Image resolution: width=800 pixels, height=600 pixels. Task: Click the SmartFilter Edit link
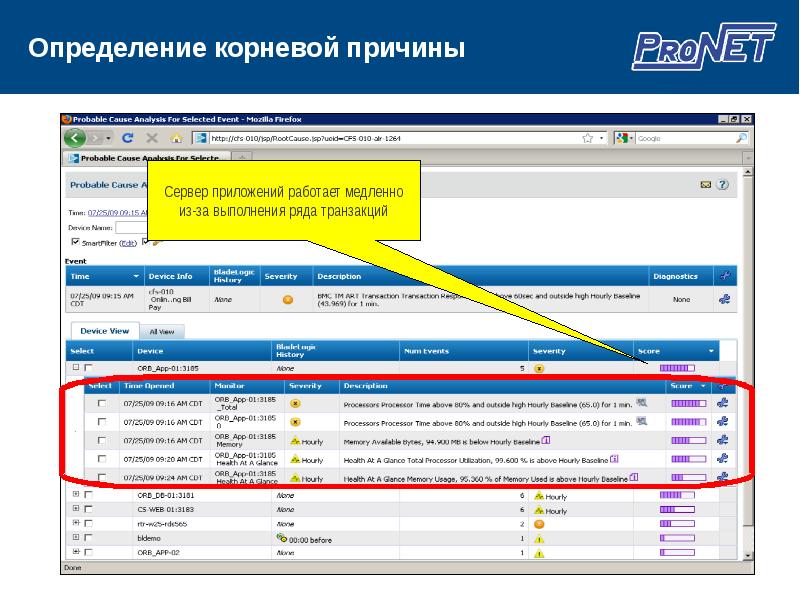(128, 243)
